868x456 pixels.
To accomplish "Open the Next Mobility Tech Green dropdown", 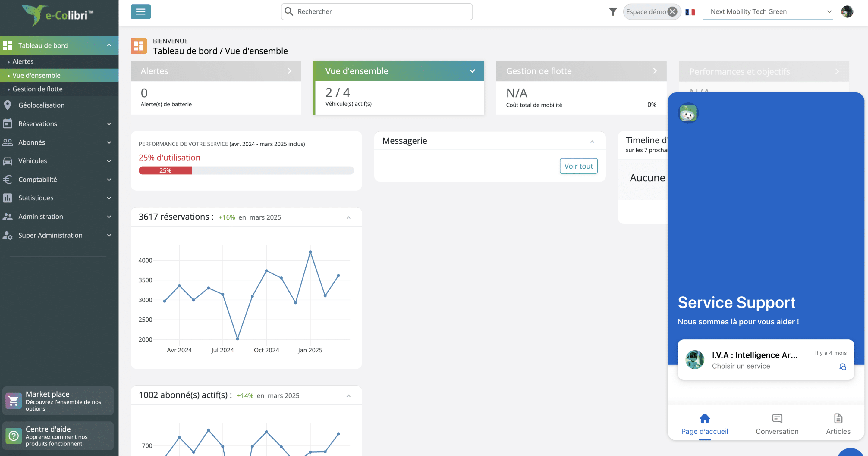I will [768, 12].
